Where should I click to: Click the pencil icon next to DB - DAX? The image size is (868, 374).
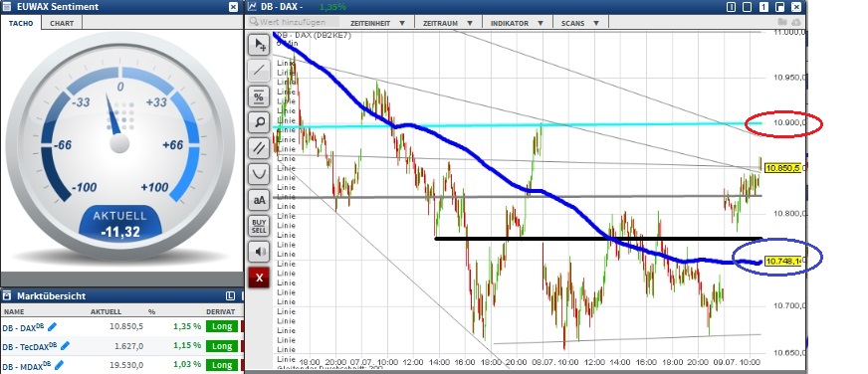pos(53,326)
